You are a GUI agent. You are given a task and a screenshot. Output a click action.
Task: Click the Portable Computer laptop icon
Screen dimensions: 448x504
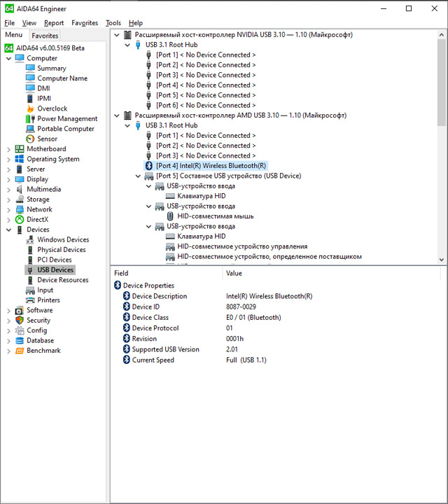[30, 129]
